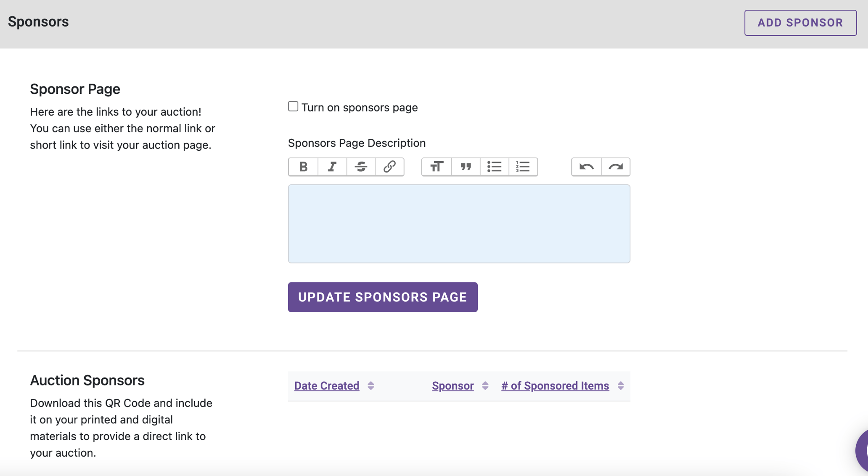Screen dimensions: 868x476
Task: Sort table by Sponsor column link
Action: click(x=453, y=386)
